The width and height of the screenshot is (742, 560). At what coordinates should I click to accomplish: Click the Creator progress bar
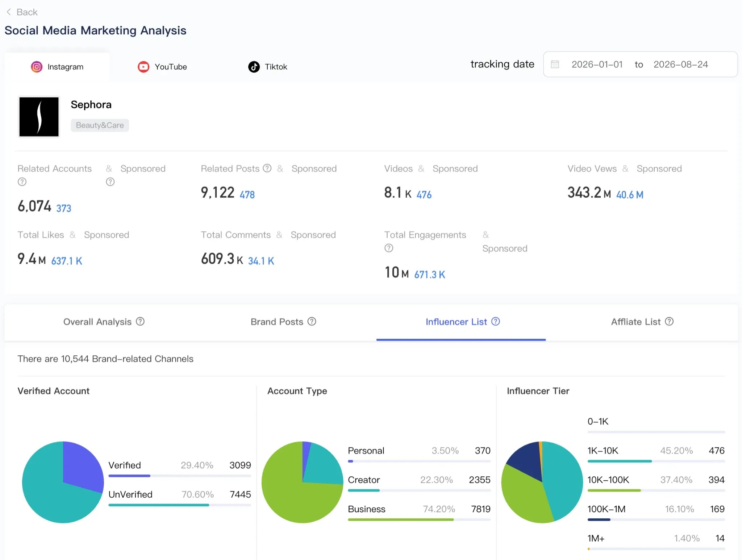click(x=419, y=490)
